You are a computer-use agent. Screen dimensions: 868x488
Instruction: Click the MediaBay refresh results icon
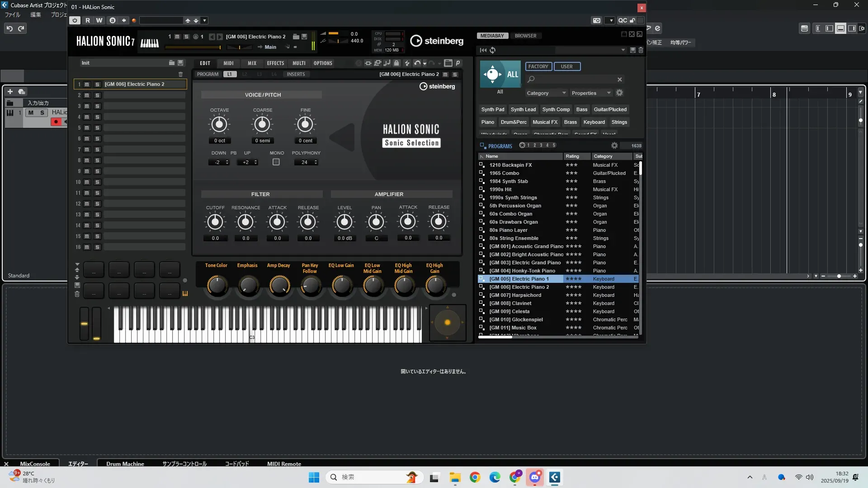493,50
